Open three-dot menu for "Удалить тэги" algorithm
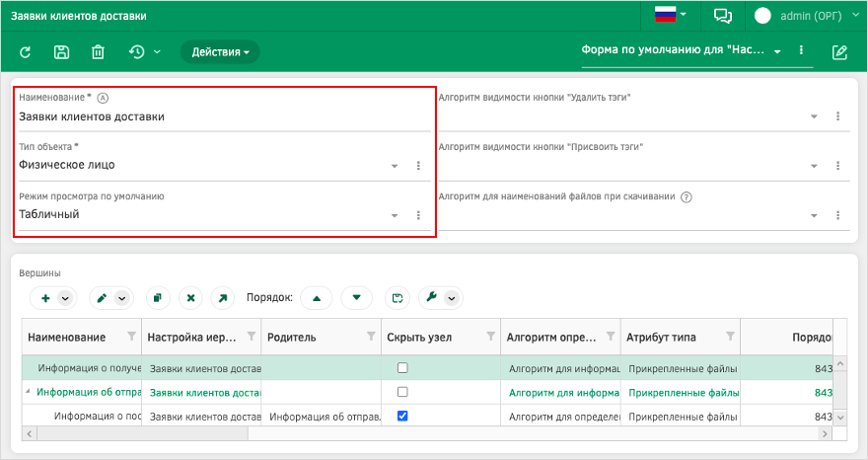Screen dimensions: 868x460 (837, 115)
